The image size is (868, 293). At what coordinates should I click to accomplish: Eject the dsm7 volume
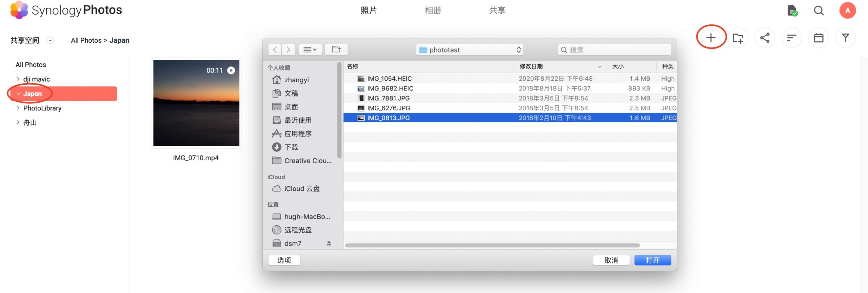[329, 243]
